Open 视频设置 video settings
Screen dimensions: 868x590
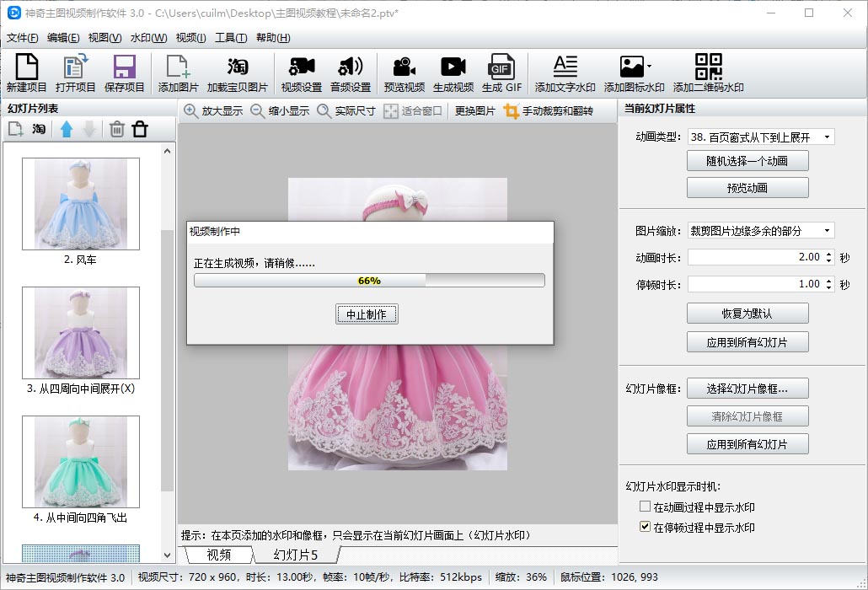[301, 73]
